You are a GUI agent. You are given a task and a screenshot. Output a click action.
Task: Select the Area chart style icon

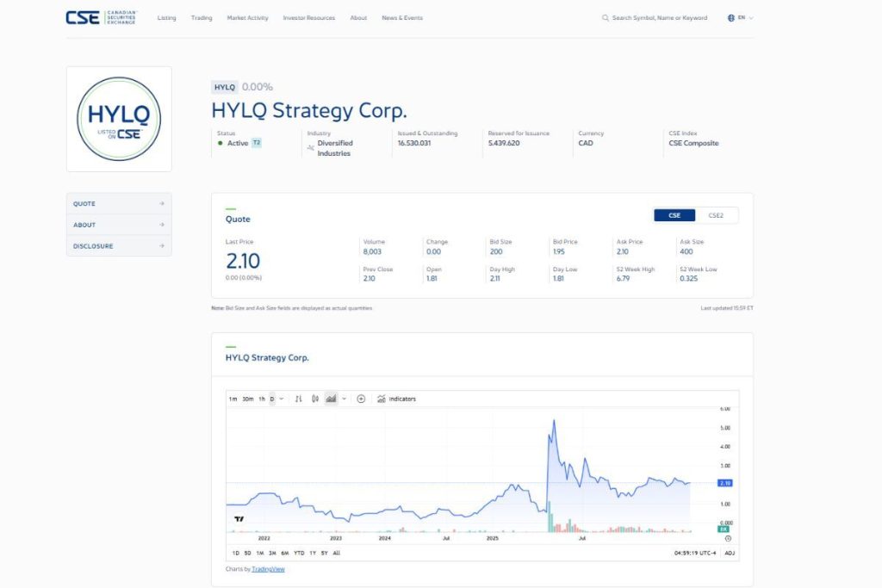[331, 399]
